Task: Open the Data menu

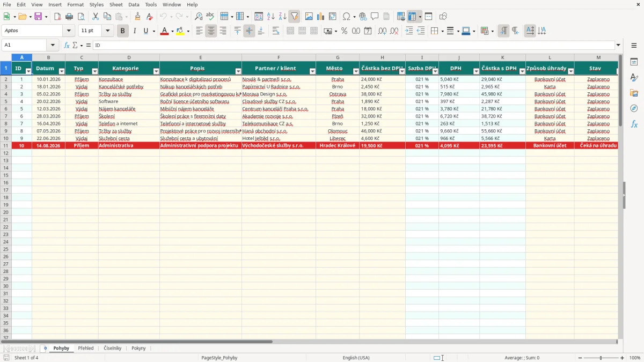Action: [x=134, y=4]
